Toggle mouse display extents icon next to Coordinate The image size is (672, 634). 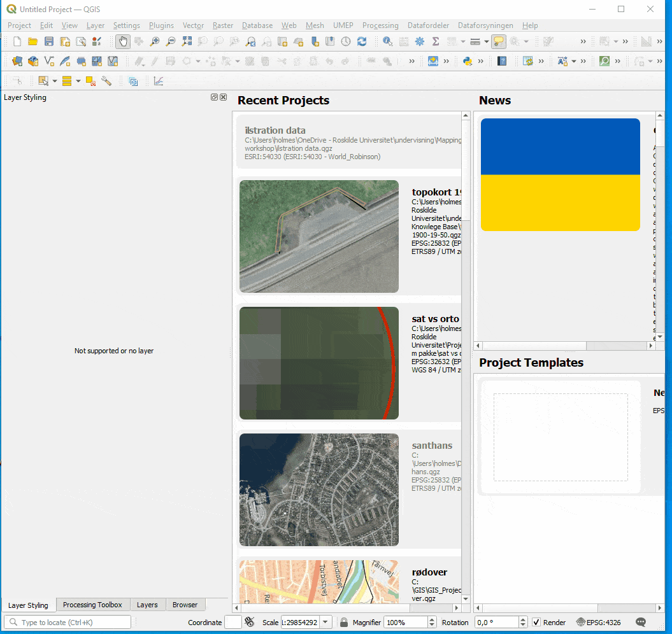[x=250, y=622]
